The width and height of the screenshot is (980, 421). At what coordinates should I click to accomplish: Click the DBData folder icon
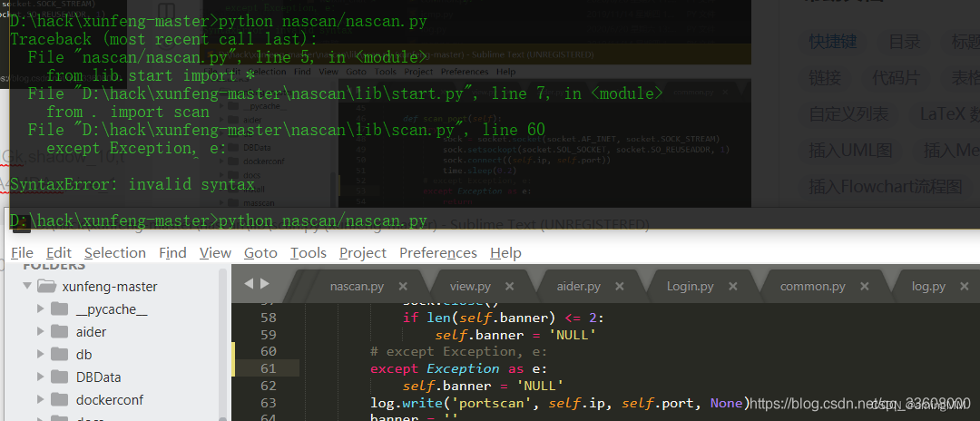click(59, 377)
